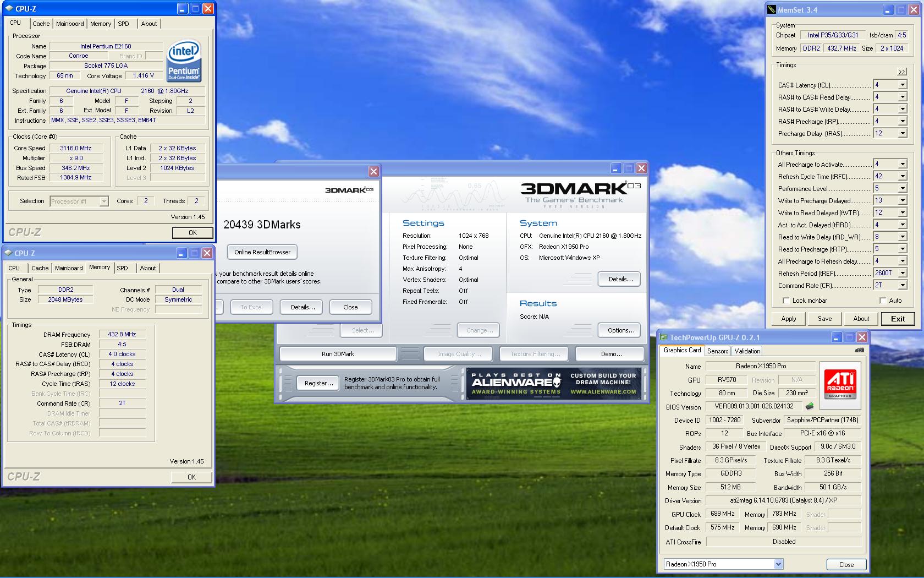This screenshot has width=924, height=578.
Task: Click Exit in MemSet
Action: [x=898, y=319]
